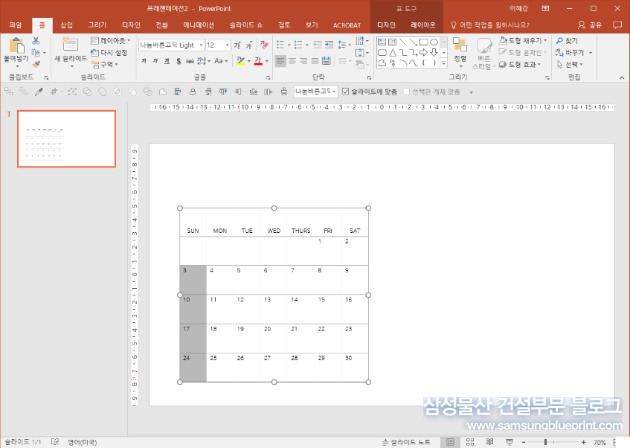Select the down arrow shape in gallery
This screenshot has height=448, width=630.
[x=434, y=53]
